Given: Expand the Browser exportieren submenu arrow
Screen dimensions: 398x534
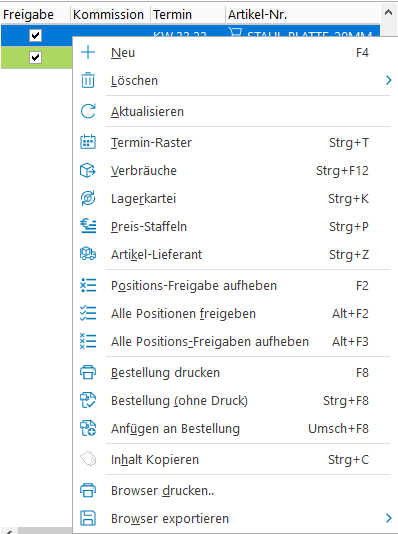Looking at the screenshot, I should (388, 518).
